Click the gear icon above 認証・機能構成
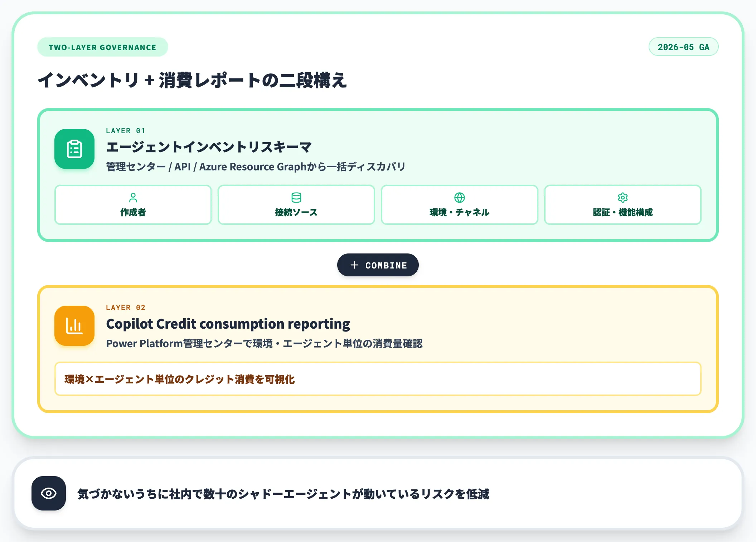The width and height of the screenshot is (756, 542). pyautogui.click(x=623, y=198)
